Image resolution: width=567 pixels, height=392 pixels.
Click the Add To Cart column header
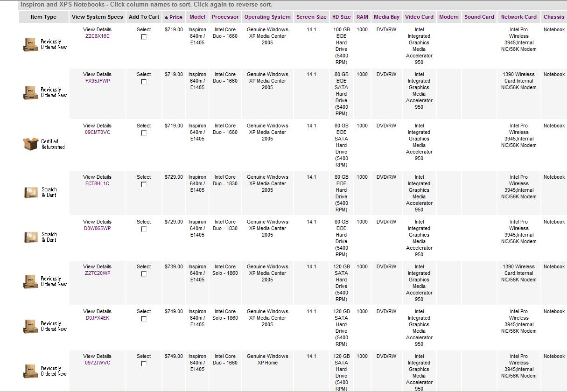[144, 17]
